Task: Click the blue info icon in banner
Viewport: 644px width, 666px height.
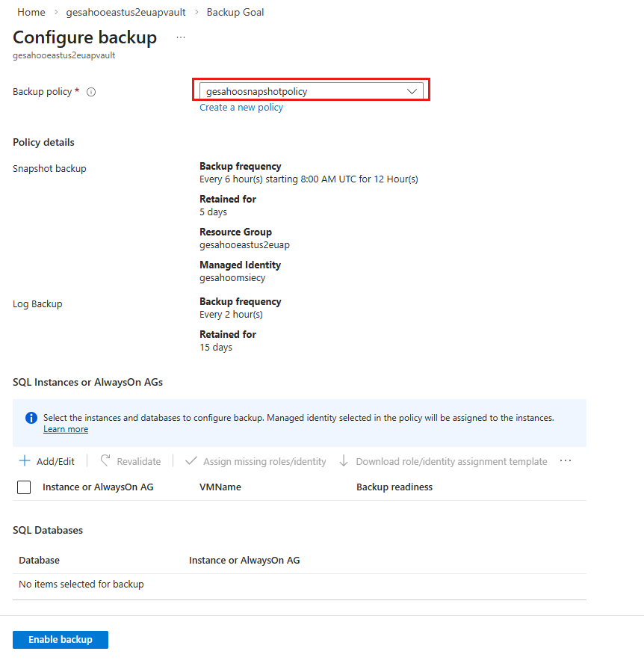Action: tap(31, 418)
